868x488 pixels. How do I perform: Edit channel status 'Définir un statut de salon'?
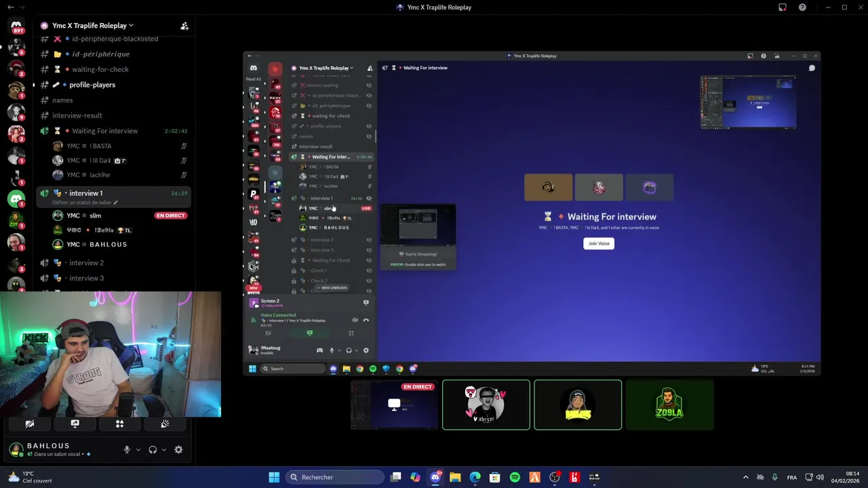pos(85,203)
